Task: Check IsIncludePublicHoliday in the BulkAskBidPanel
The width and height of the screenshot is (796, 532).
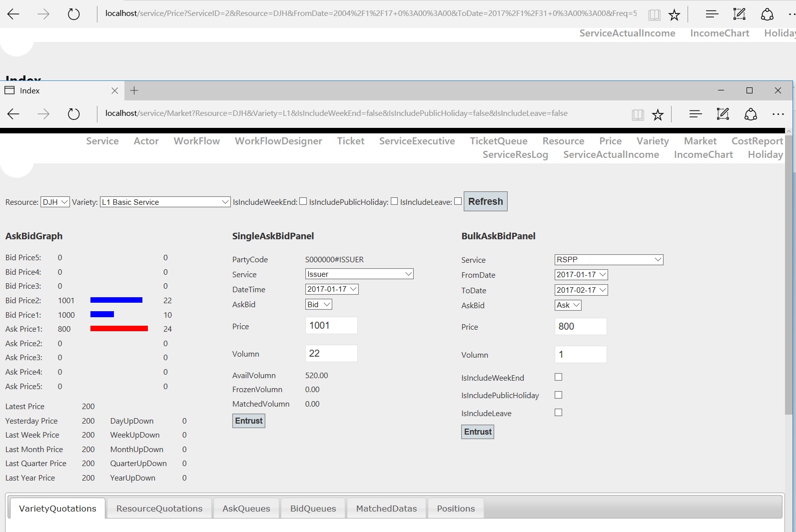Action: (558, 395)
